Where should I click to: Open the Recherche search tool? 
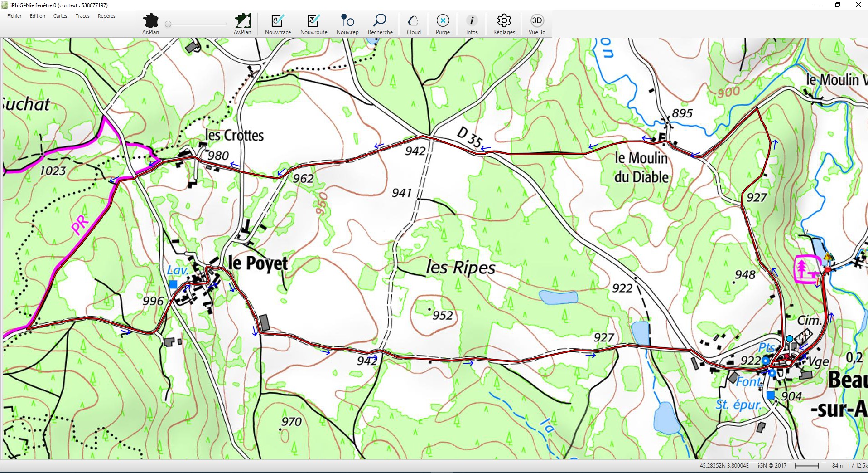click(380, 21)
